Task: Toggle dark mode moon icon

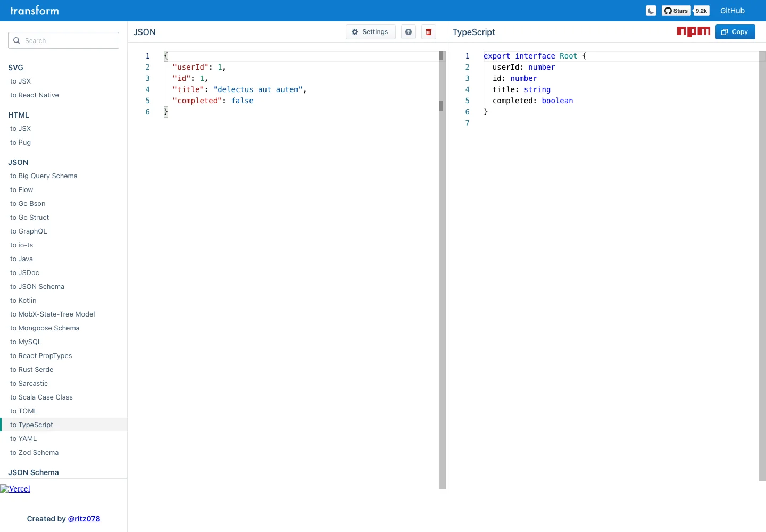Action: point(651,11)
